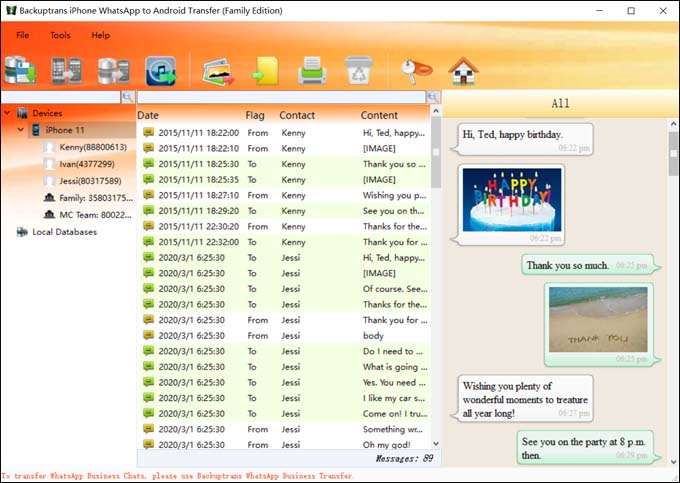Select the 2015/11/11 22:30:20 message row
Image resolution: width=680 pixels, height=483 pixels.
(284, 226)
